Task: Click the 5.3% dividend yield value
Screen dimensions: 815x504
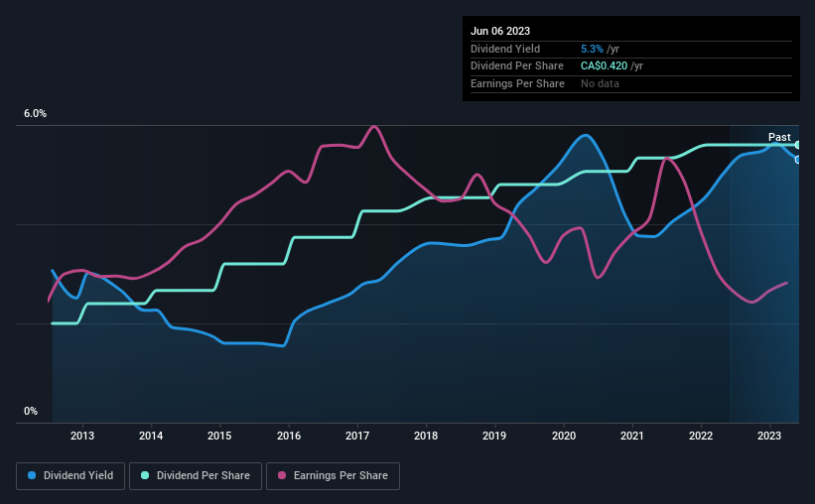Action: 592,49
